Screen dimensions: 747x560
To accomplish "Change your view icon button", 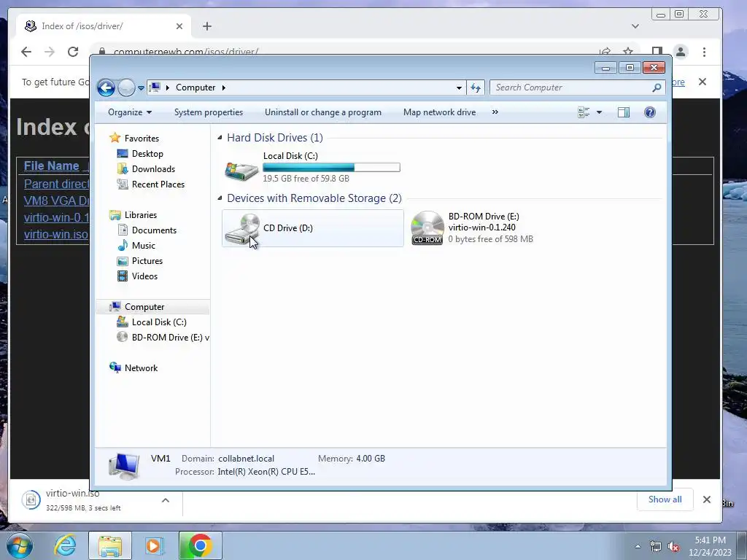I will coord(584,112).
